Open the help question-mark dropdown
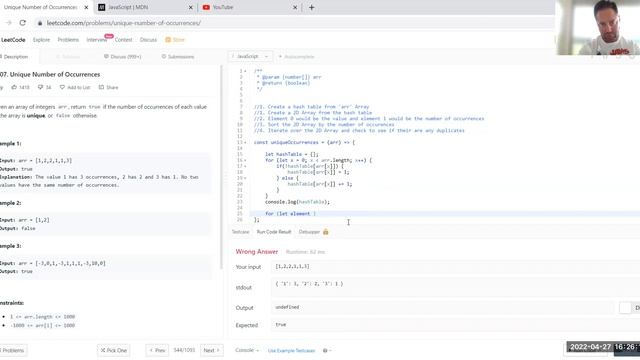 click(x=327, y=351)
